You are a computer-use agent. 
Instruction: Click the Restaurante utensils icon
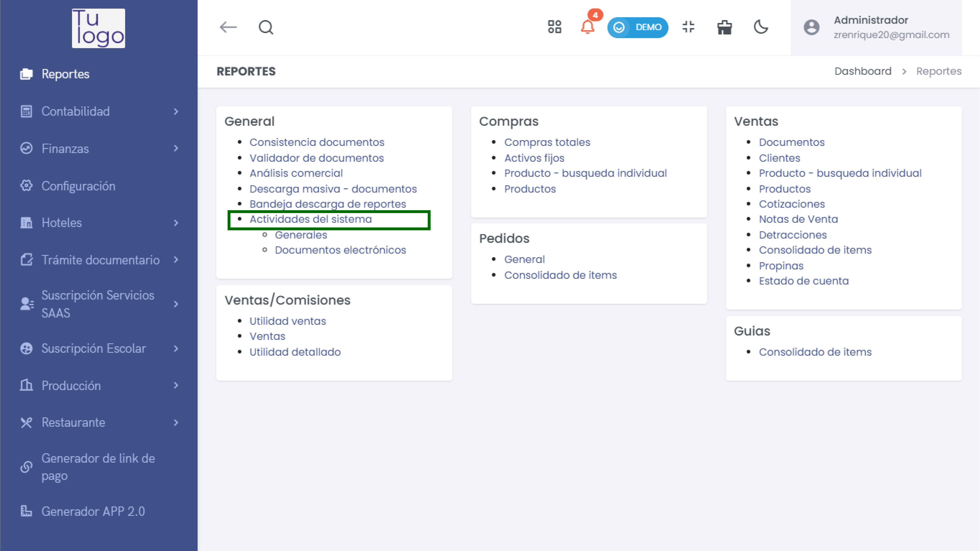point(26,422)
